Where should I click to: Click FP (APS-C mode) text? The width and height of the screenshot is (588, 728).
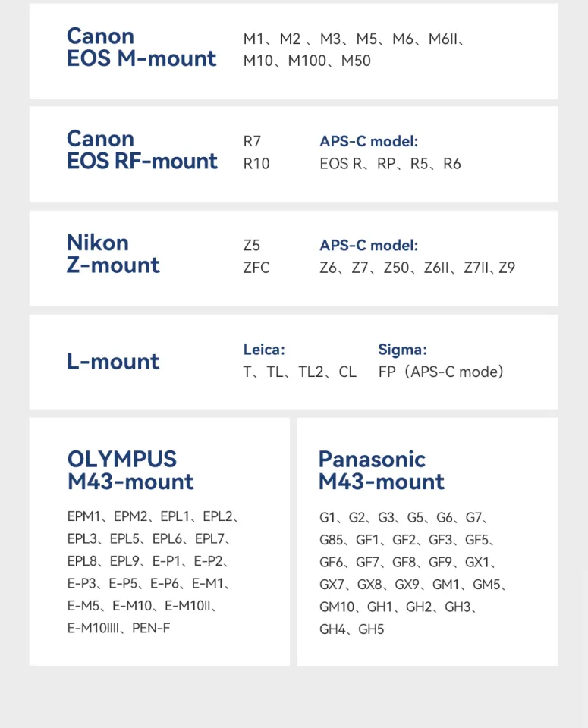click(x=441, y=372)
